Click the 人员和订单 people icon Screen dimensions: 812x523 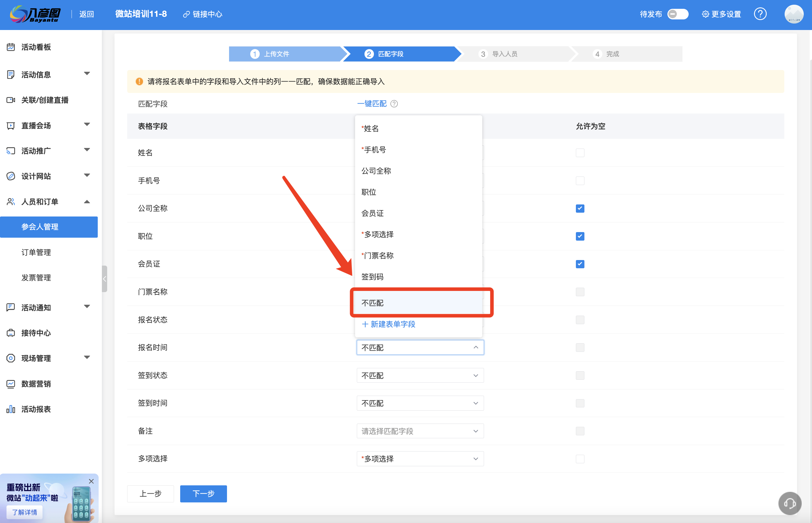[11, 202]
